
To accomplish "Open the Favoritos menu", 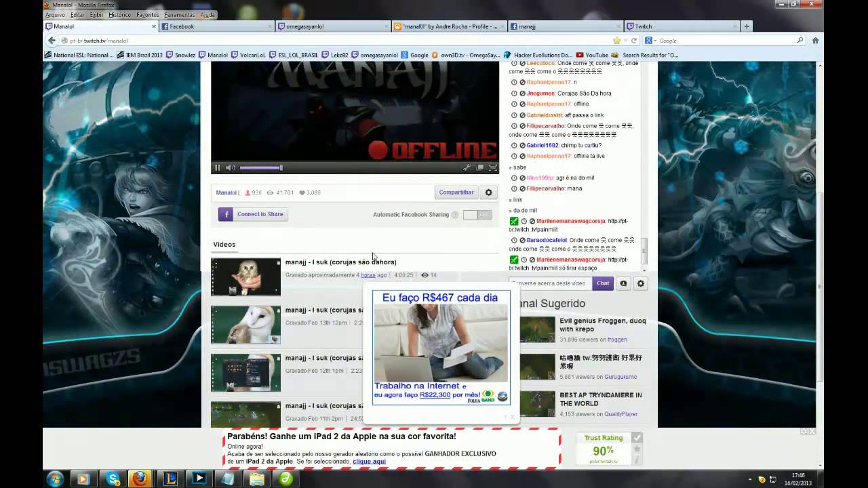I will (x=147, y=14).
